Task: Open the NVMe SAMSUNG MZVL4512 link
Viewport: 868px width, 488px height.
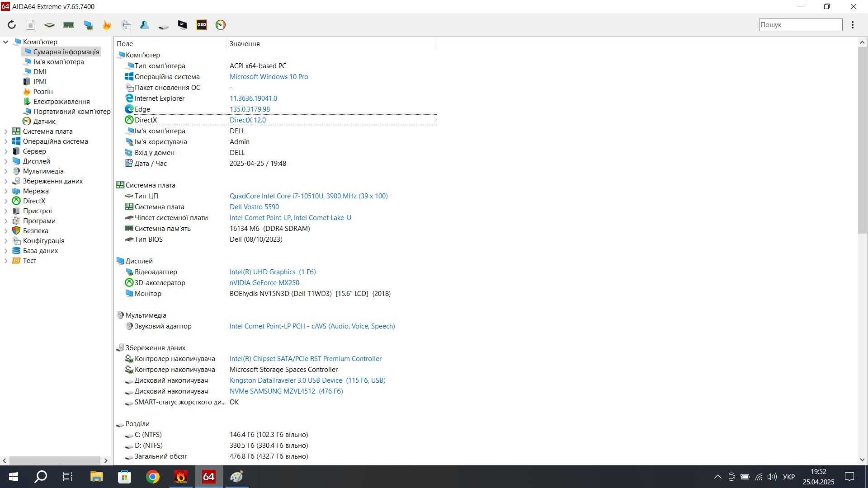Action: pyautogui.click(x=286, y=391)
